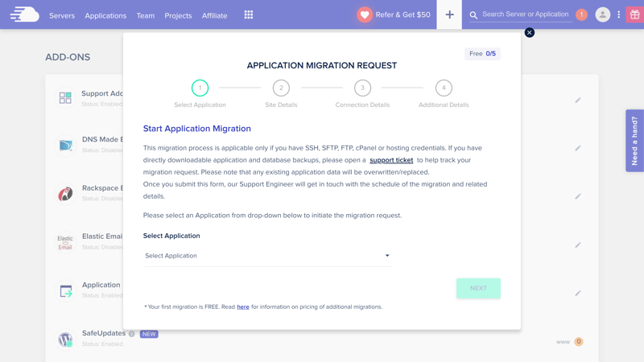The height and width of the screenshot is (362, 644).
Task: Click the Start Application Migration heading
Action: pos(196,129)
